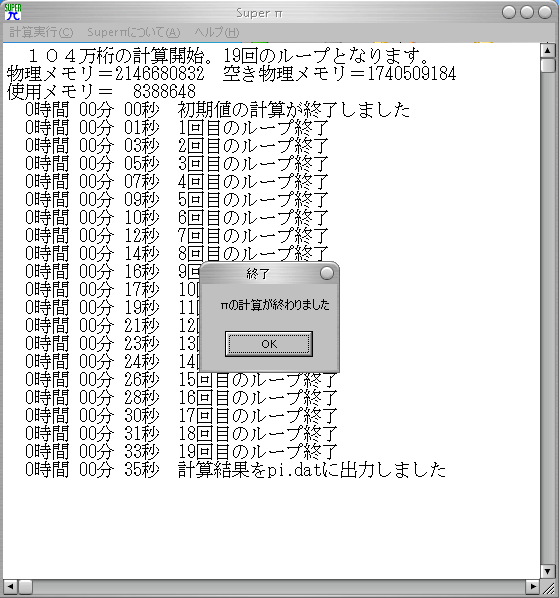Click the horizontal scrollbar thumb
This screenshot has width=559, height=598.
(x=26, y=586)
